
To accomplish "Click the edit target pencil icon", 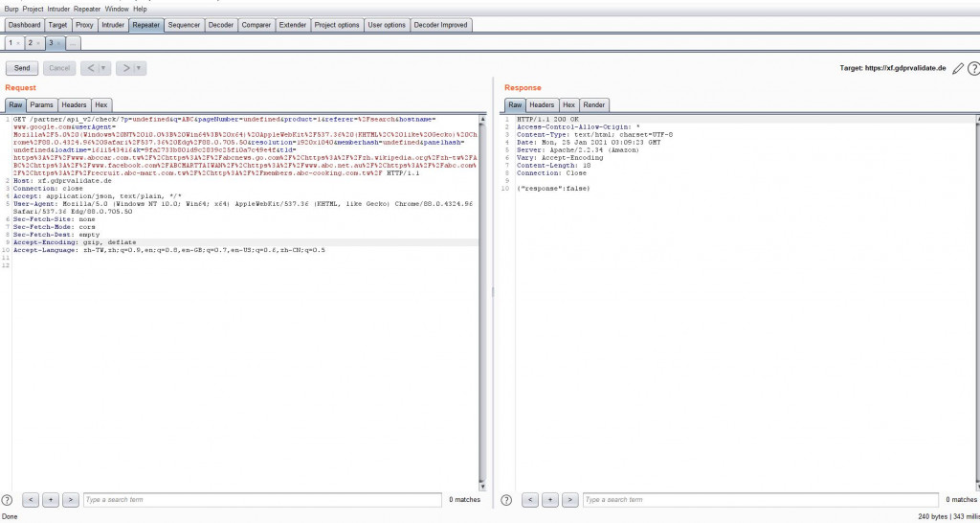I will point(957,68).
